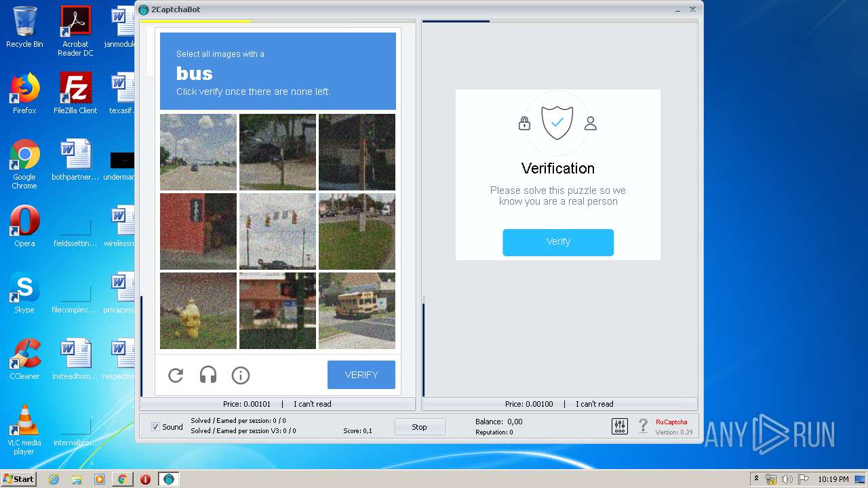Select the school bus image tile
This screenshot has height=488, width=868.
point(357,310)
